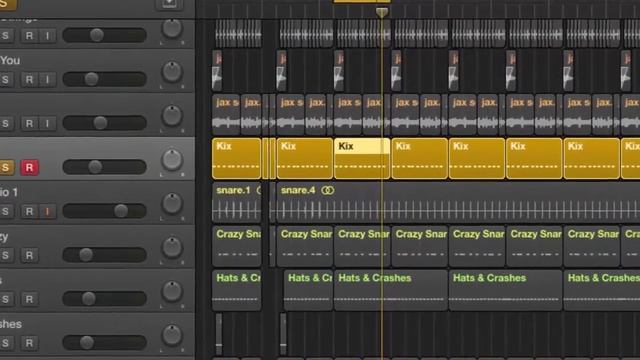The height and width of the screenshot is (360, 640).
Task: Solo the You track
Action: click(5, 80)
